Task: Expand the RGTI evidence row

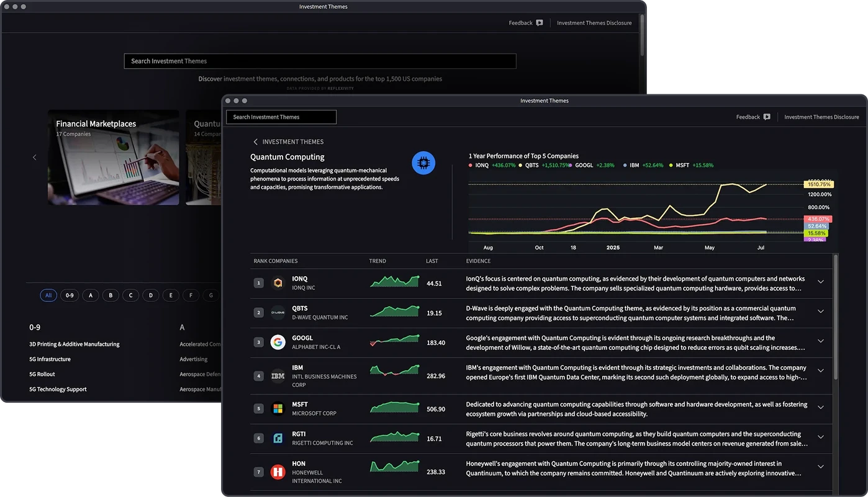Action: coord(821,437)
